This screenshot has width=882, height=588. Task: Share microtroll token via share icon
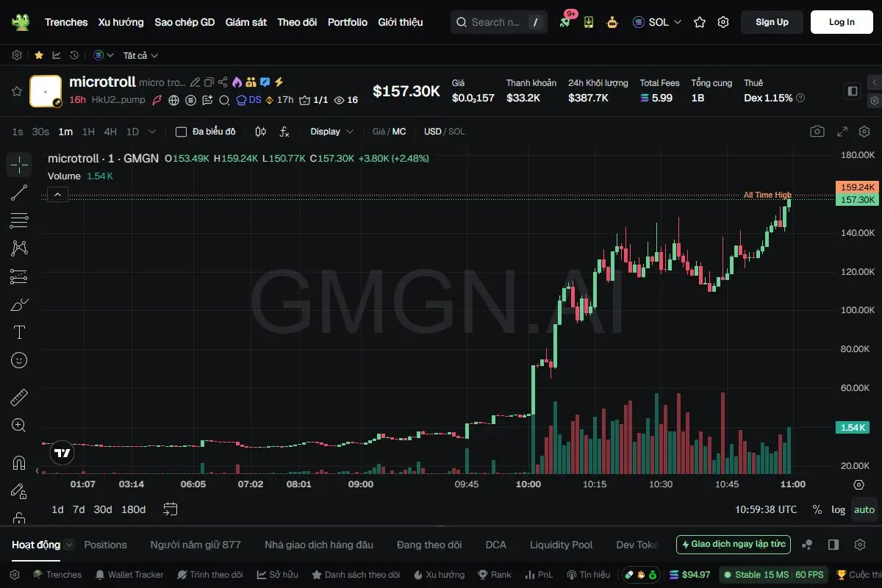[223, 82]
